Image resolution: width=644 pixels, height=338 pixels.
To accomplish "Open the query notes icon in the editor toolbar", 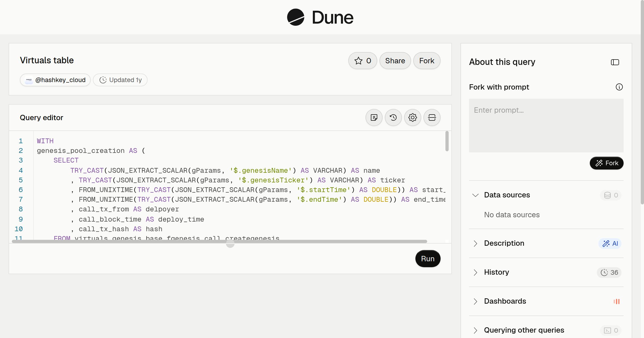I will [374, 117].
